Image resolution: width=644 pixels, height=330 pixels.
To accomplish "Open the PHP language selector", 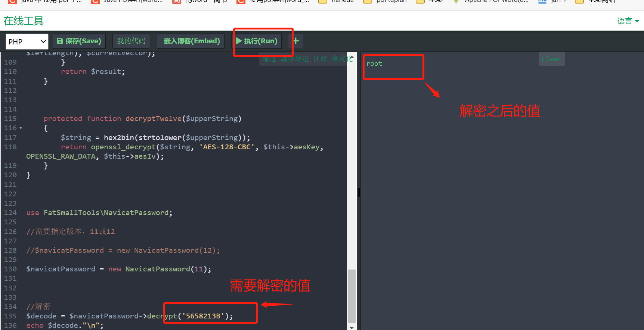I will pos(27,41).
